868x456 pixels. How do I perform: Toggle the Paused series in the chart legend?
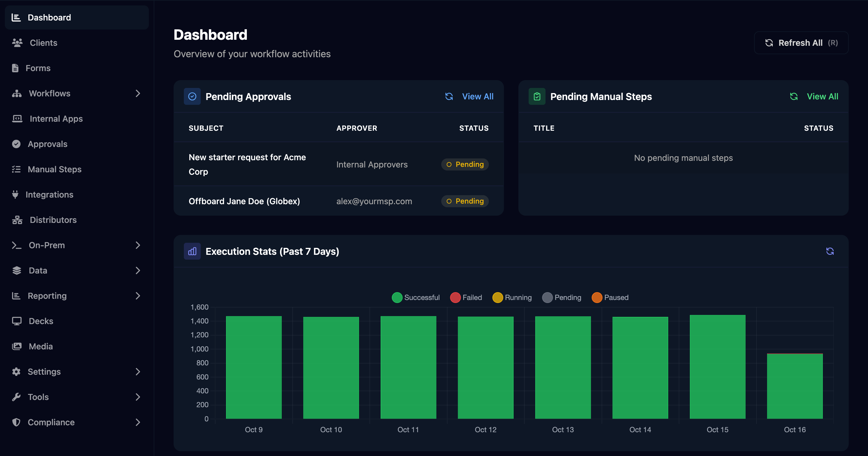tap(610, 297)
